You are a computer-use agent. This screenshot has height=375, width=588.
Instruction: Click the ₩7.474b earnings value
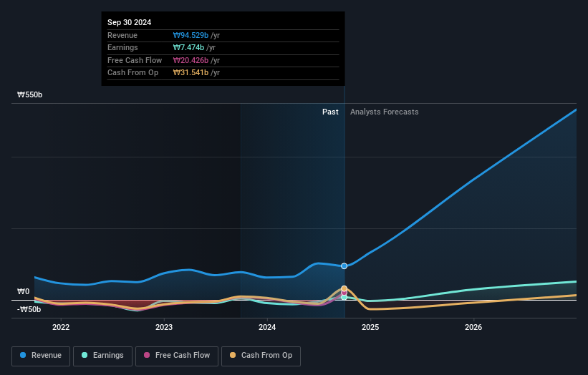(x=188, y=47)
